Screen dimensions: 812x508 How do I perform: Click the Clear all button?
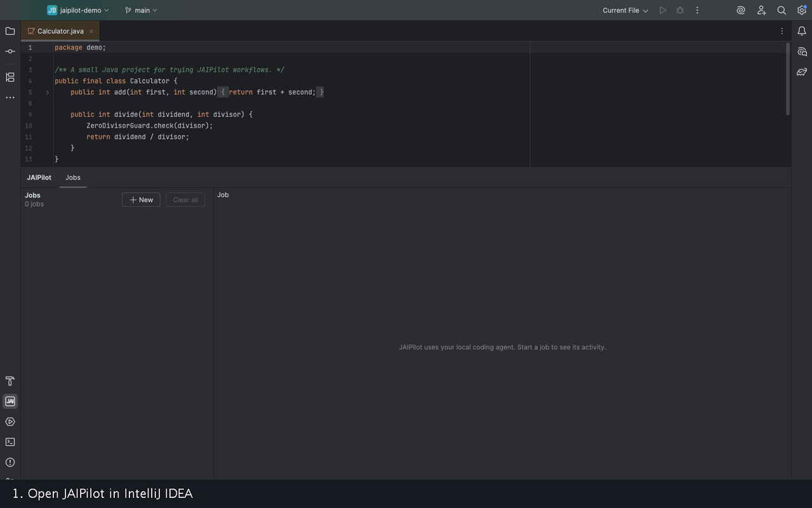coord(185,199)
